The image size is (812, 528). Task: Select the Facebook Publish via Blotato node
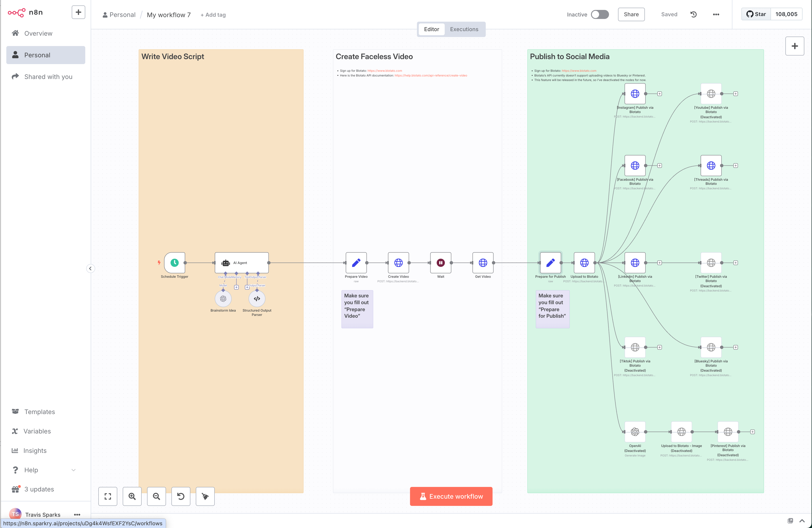[635, 166]
